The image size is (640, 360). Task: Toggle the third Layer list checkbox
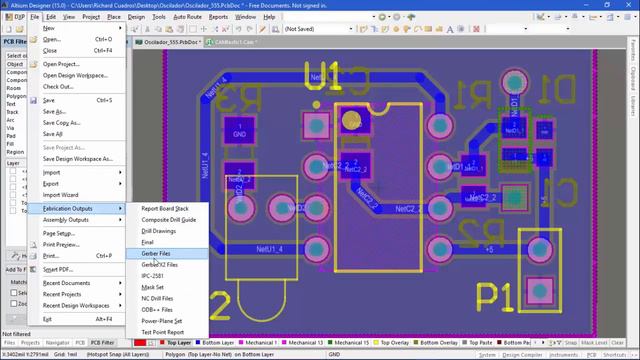point(13,187)
